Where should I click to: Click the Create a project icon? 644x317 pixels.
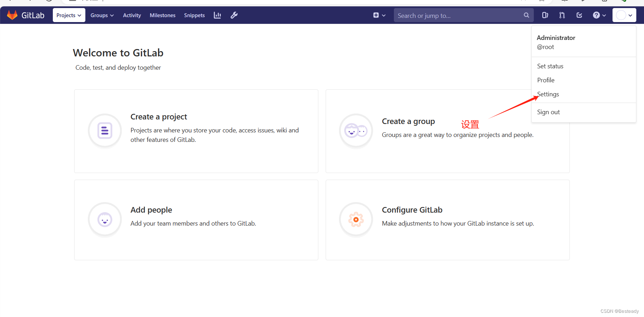[105, 131]
